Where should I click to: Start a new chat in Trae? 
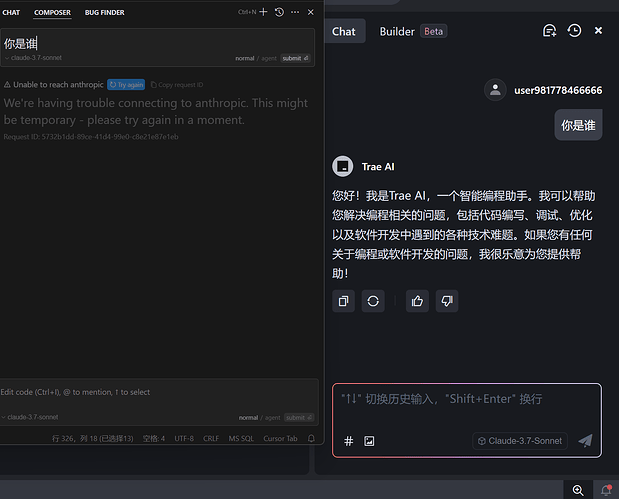(x=550, y=31)
